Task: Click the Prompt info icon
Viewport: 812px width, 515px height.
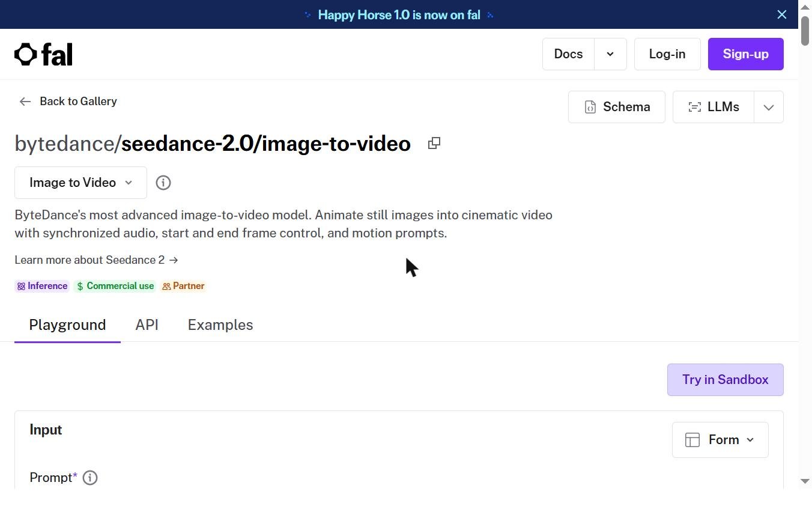Action: click(x=90, y=478)
